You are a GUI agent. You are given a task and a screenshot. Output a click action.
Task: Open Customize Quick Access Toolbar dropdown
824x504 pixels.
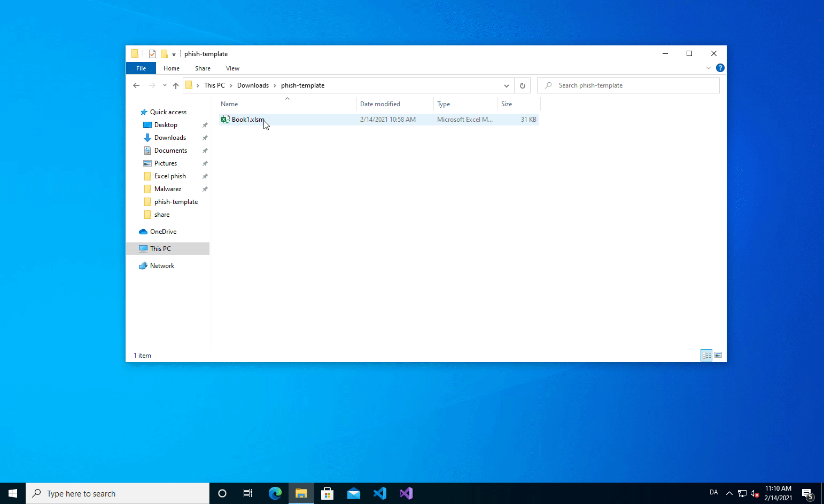click(174, 54)
